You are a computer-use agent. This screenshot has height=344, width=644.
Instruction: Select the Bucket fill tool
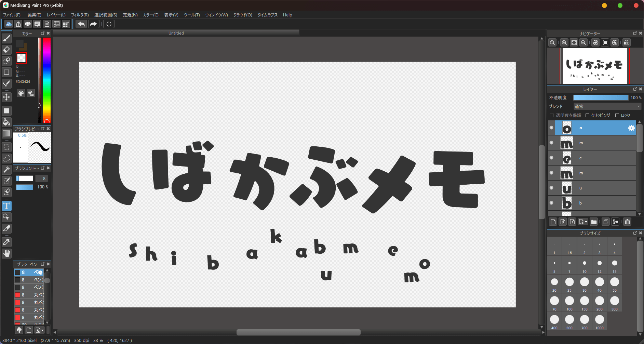[6, 122]
